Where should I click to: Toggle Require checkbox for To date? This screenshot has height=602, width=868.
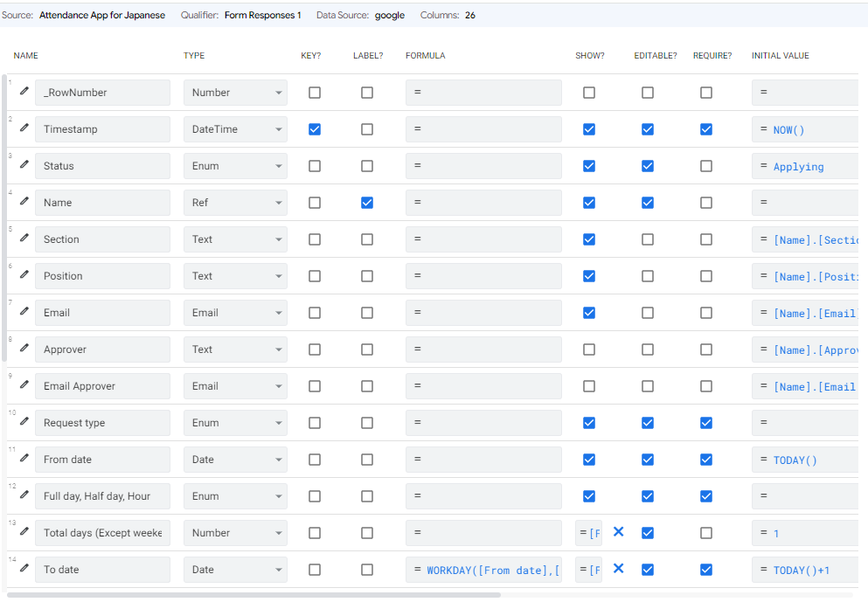coord(706,570)
